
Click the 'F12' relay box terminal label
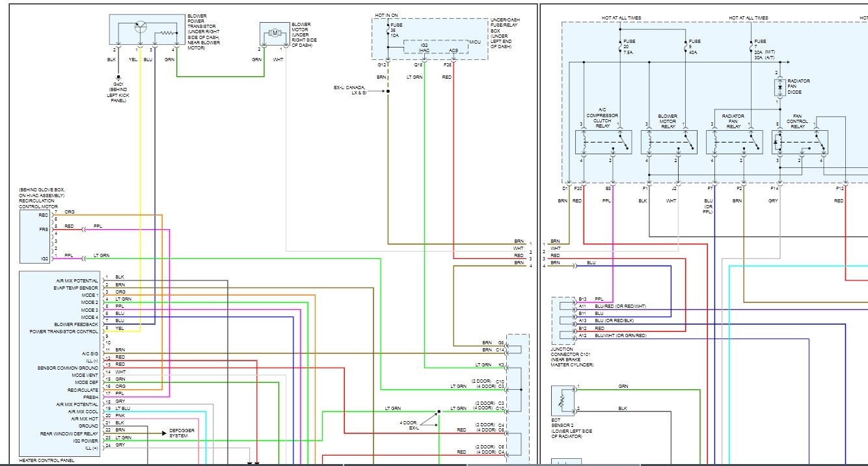point(840,188)
